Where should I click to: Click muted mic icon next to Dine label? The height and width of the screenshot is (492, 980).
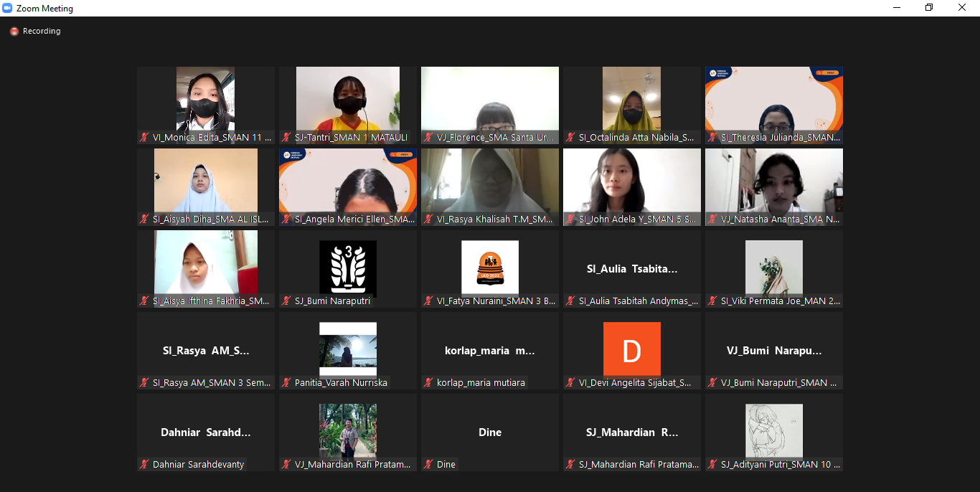[x=429, y=464]
